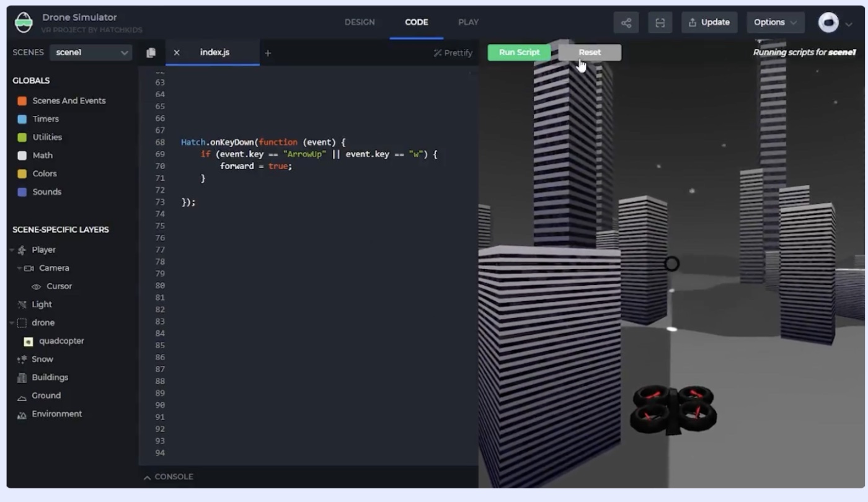The height and width of the screenshot is (502, 868).
Task: Open the scene1 scenes dropdown
Action: click(91, 53)
